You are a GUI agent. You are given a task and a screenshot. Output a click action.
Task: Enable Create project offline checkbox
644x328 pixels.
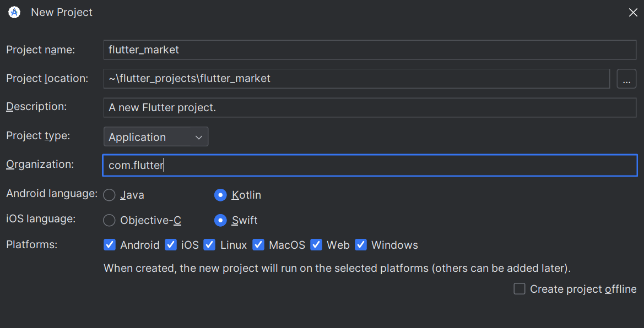click(x=519, y=289)
